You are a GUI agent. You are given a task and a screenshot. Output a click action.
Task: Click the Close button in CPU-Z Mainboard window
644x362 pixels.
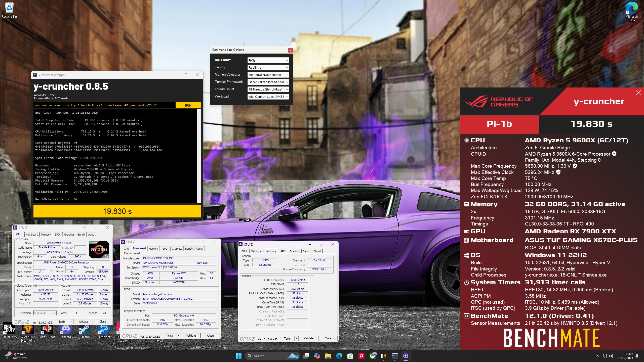tap(210, 336)
